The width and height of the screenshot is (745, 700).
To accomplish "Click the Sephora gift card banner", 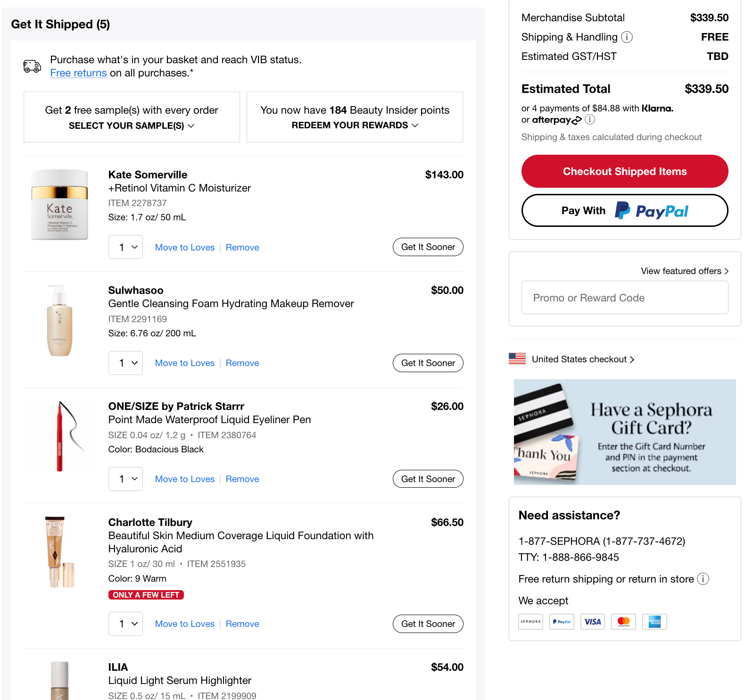I will tap(624, 432).
